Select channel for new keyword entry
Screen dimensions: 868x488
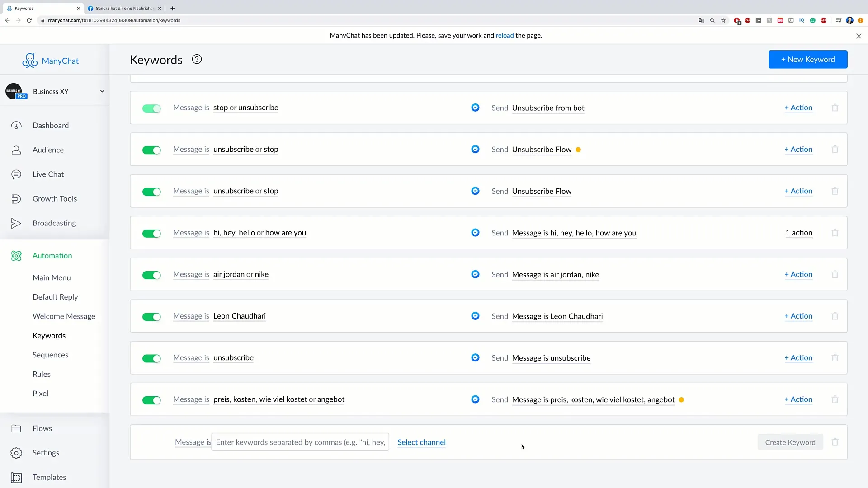click(421, 442)
